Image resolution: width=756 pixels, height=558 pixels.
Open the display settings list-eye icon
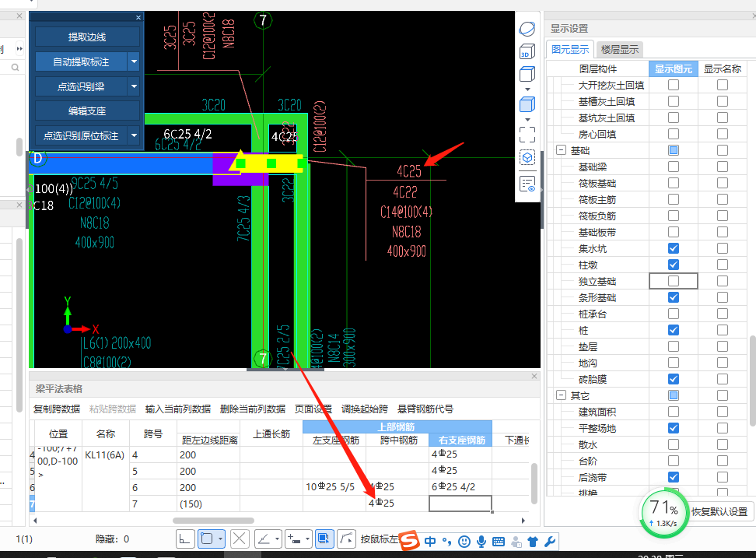click(x=527, y=184)
